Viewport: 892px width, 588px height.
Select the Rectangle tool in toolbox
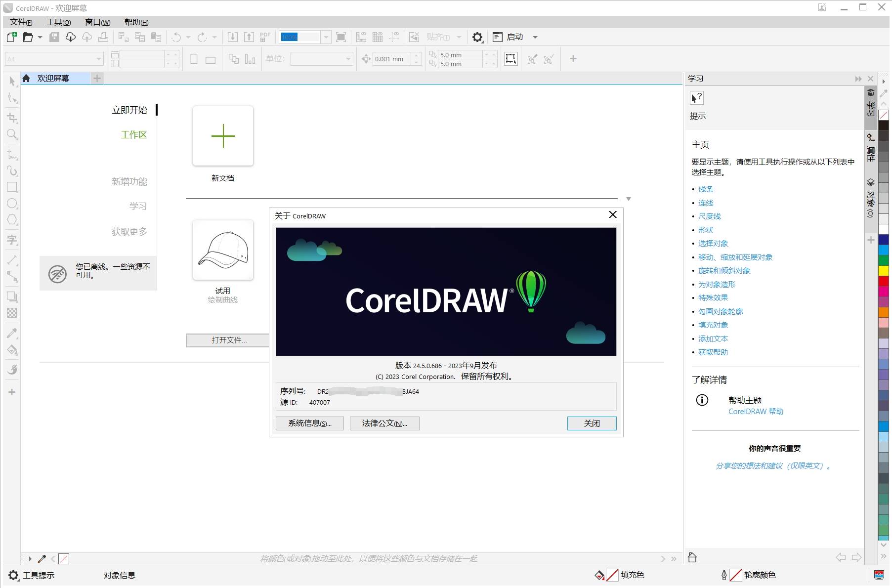(x=12, y=187)
